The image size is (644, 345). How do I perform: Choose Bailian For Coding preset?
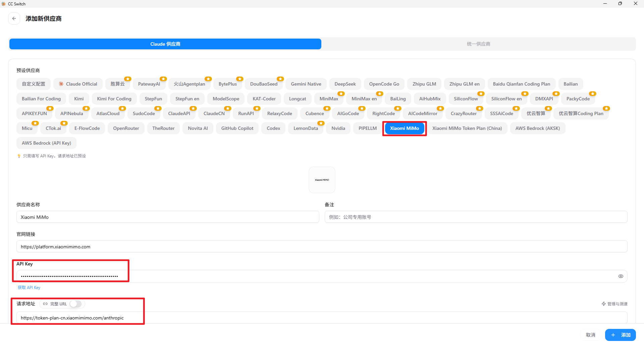(x=41, y=99)
